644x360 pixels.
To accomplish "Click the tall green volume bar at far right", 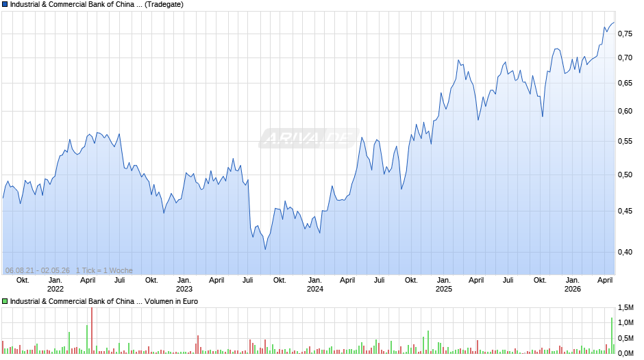I will [612, 336].
